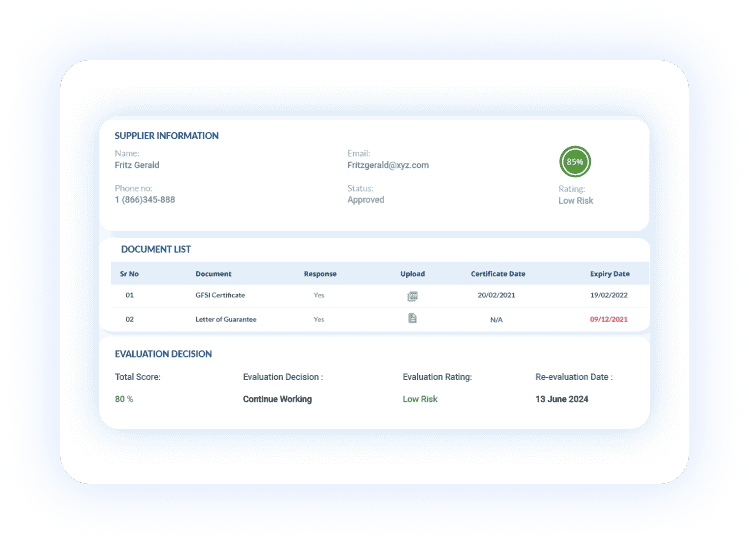
Task: Click supplier name Fritz Gerald
Action: [x=137, y=165]
